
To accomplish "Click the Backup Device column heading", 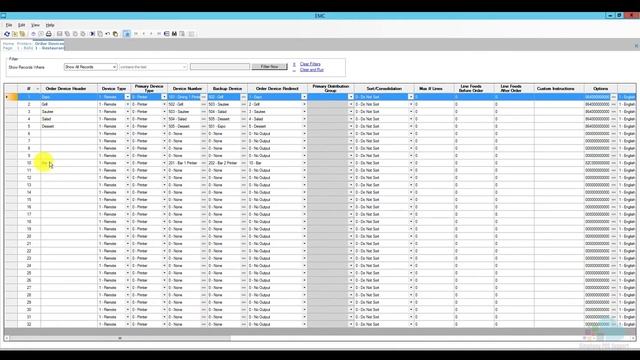I will (227, 89).
